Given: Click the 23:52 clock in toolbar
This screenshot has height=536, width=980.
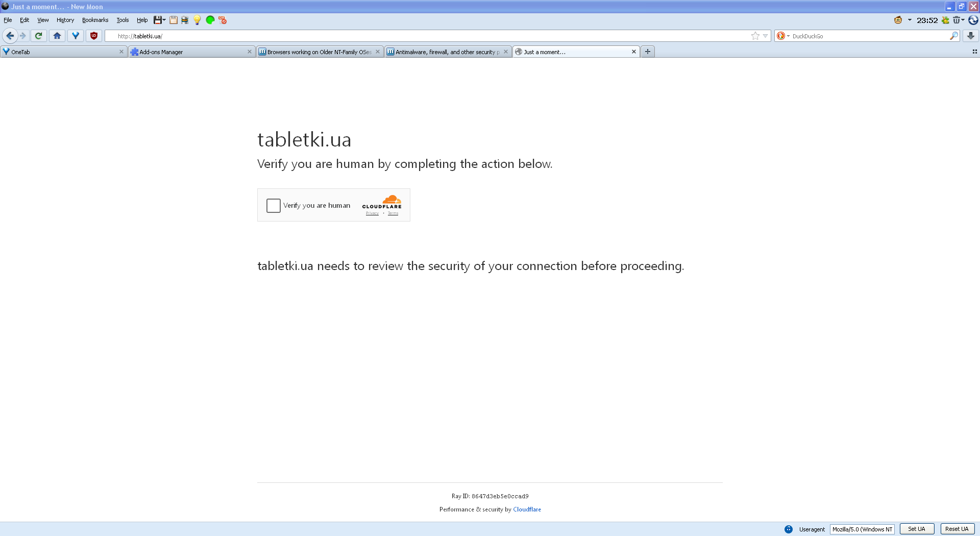Looking at the screenshot, I should pyautogui.click(x=927, y=20).
